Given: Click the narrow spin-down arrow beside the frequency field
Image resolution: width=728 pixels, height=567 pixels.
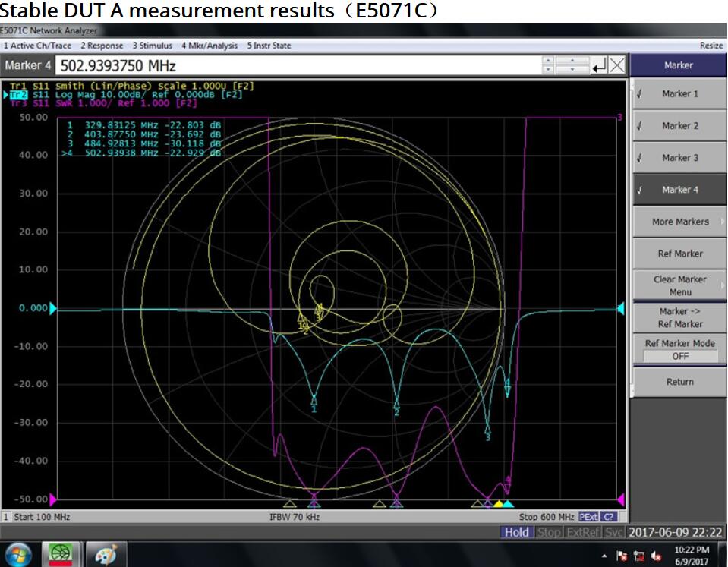Looking at the screenshot, I should [x=548, y=70].
